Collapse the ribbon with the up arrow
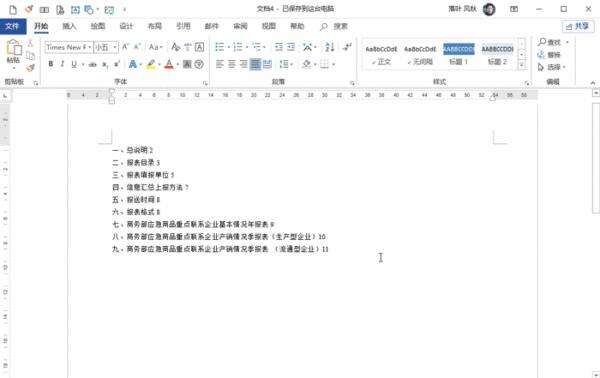The width and height of the screenshot is (600, 378). [x=593, y=83]
